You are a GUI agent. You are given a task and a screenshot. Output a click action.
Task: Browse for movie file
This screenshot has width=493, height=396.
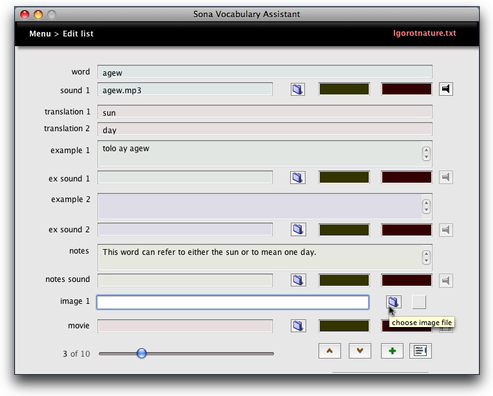point(297,326)
